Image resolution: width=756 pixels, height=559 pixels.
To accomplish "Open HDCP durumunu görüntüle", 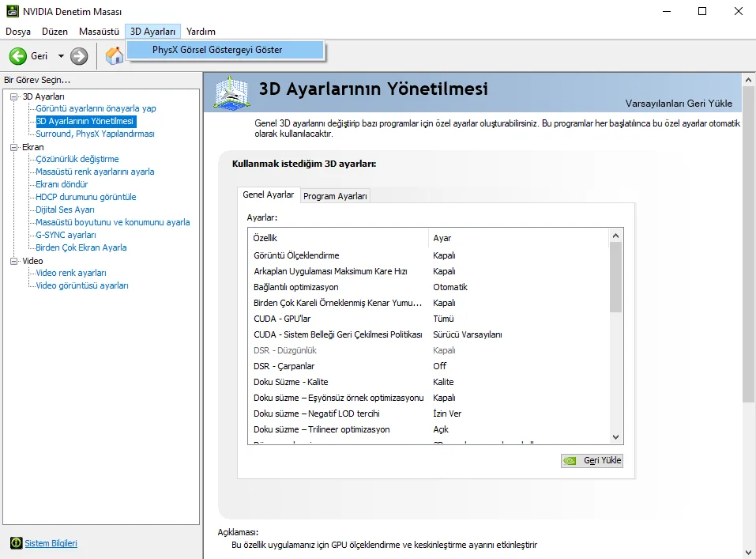I will (x=86, y=197).
